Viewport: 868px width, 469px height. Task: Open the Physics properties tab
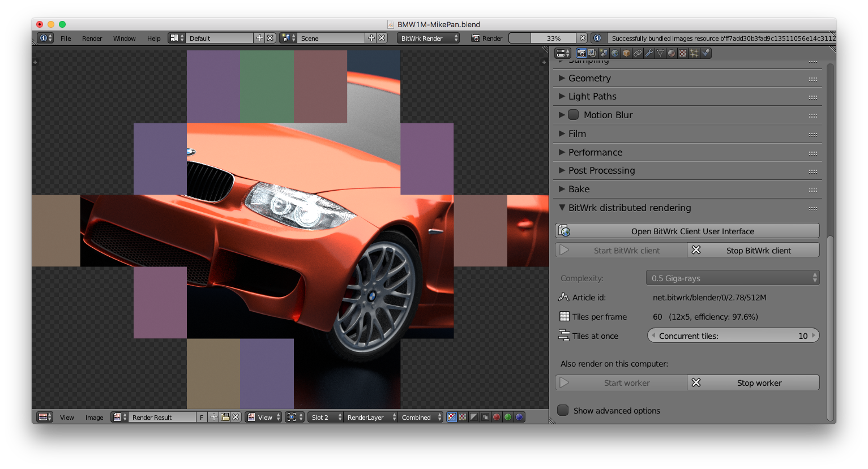pos(705,53)
